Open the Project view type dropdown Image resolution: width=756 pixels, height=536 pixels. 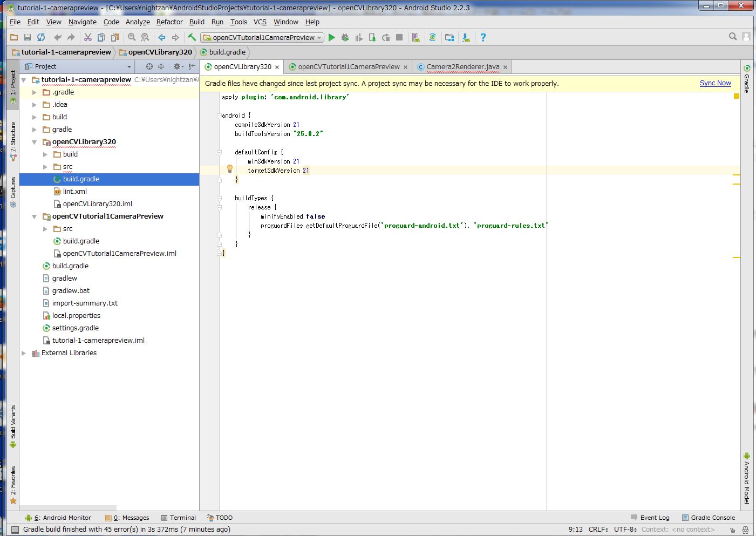tap(78, 66)
